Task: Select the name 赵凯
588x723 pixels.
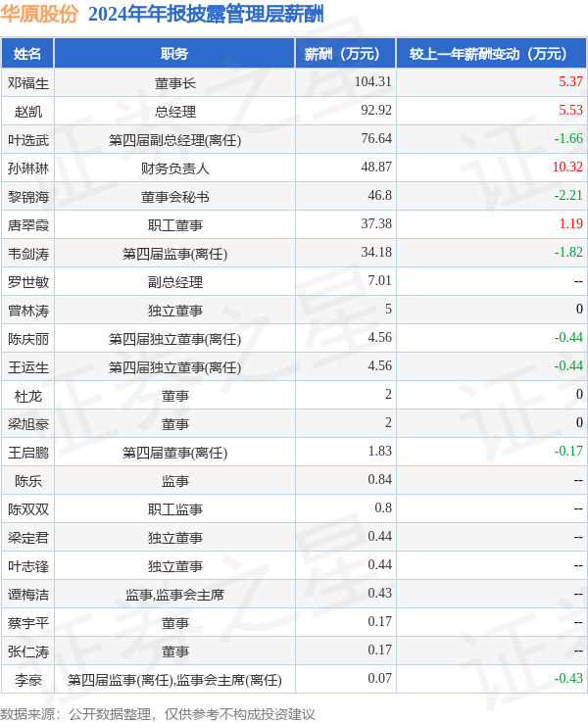Action: click(x=28, y=112)
